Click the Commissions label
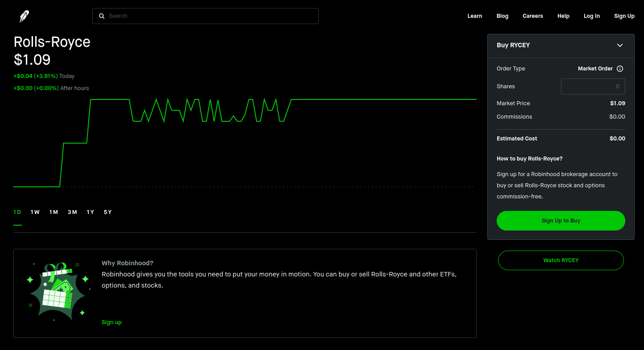 515,117
